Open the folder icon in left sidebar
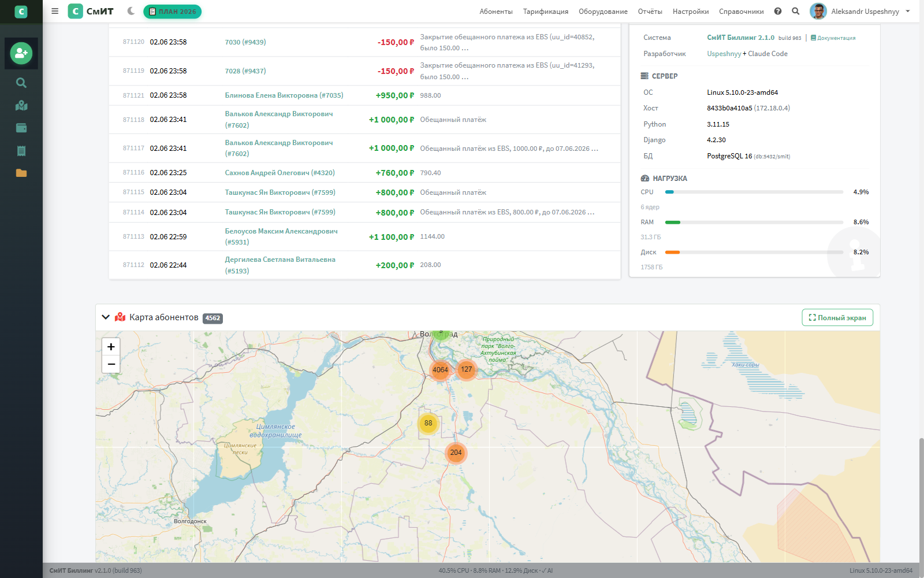The width and height of the screenshot is (924, 578). click(x=21, y=173)
